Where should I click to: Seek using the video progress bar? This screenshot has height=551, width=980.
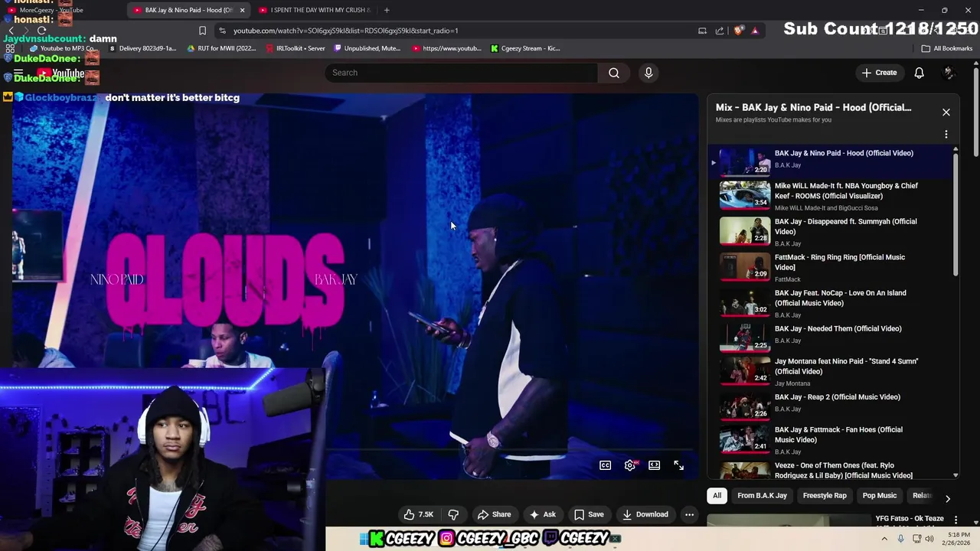coord(511,450)
